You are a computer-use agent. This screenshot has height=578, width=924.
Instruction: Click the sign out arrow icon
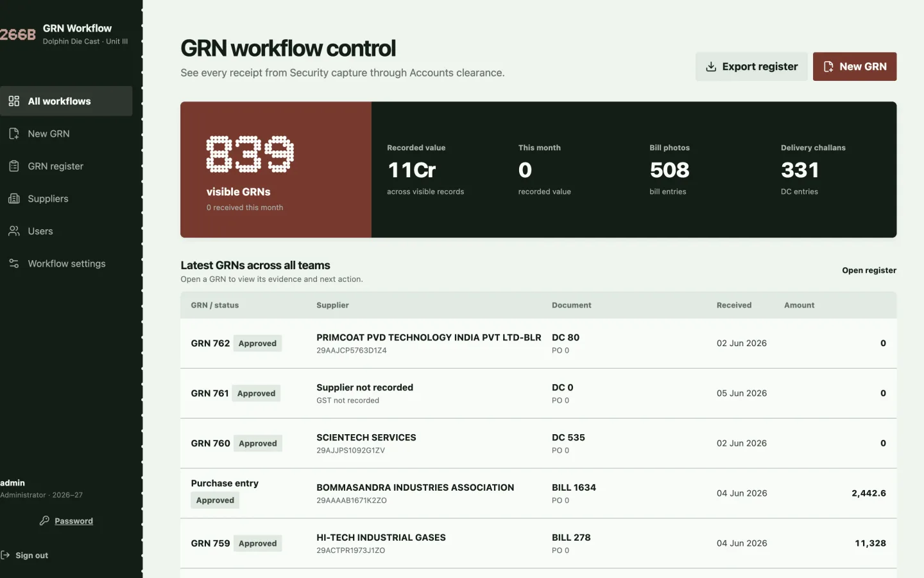tap(5, 555)
